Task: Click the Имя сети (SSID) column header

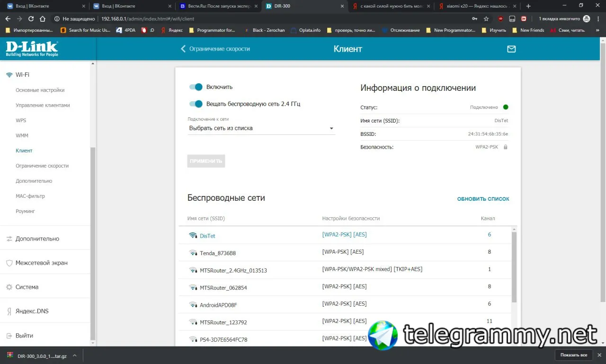Action: pyautogui.click(x=206, y=218)
